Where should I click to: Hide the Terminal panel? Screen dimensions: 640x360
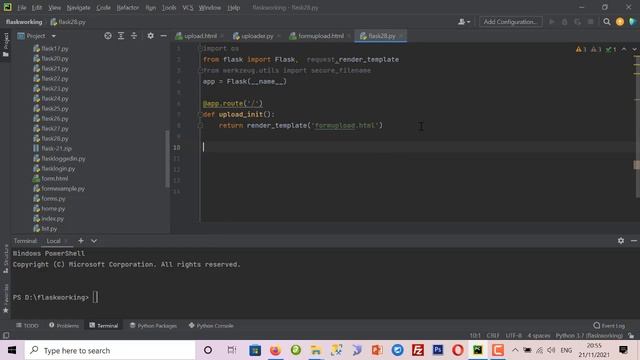point(633,241)
